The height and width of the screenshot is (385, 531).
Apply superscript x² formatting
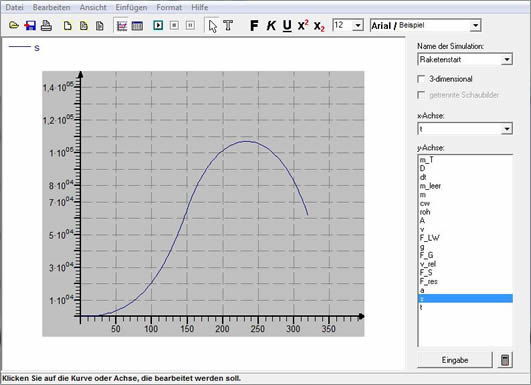[x=303, y=25]
